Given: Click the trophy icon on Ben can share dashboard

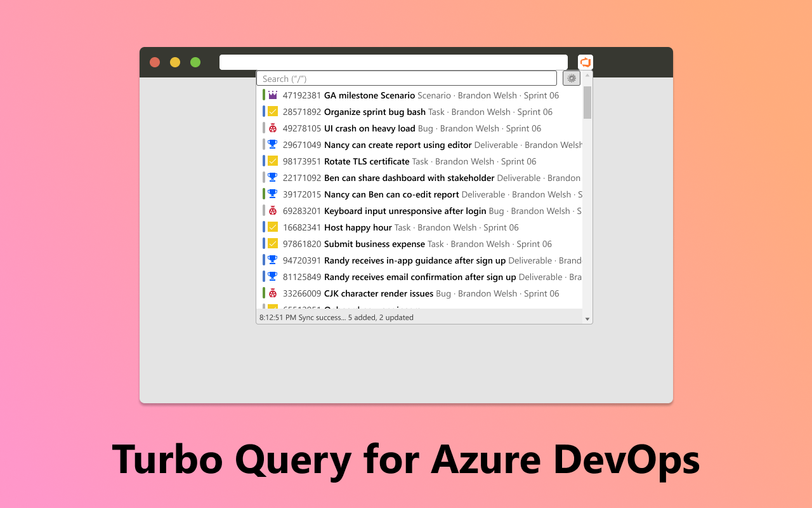Looking at the screenshot, I should coord(272,177).
